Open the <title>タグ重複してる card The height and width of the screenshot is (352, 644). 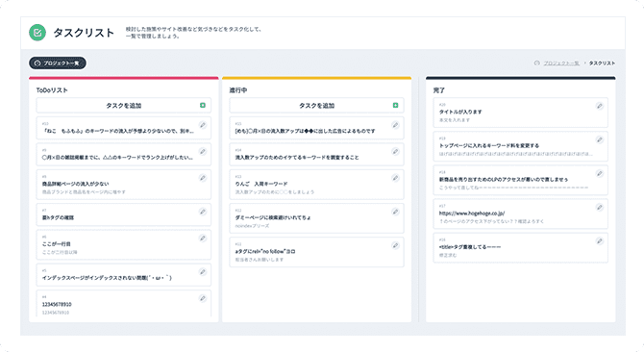520,248
